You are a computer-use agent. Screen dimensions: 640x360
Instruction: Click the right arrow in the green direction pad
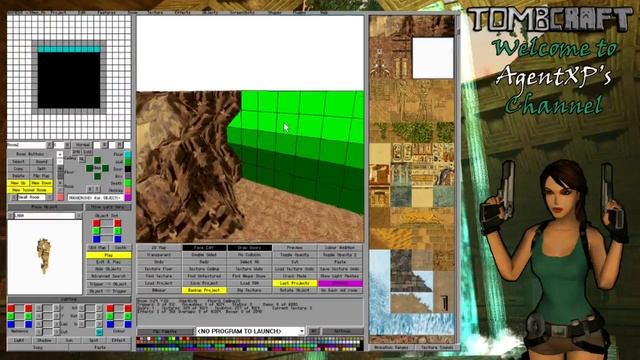pyautogui.click(x=105, y=168)
